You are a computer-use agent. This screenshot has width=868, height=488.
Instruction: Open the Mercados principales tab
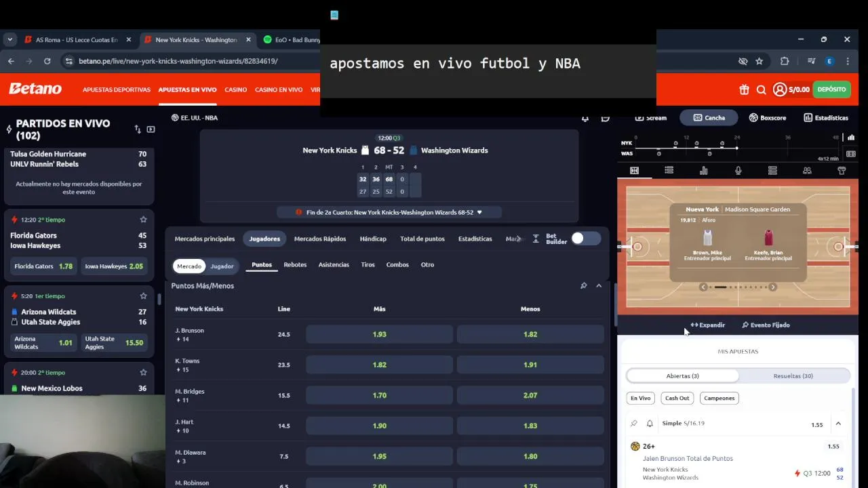pos(205,239)
